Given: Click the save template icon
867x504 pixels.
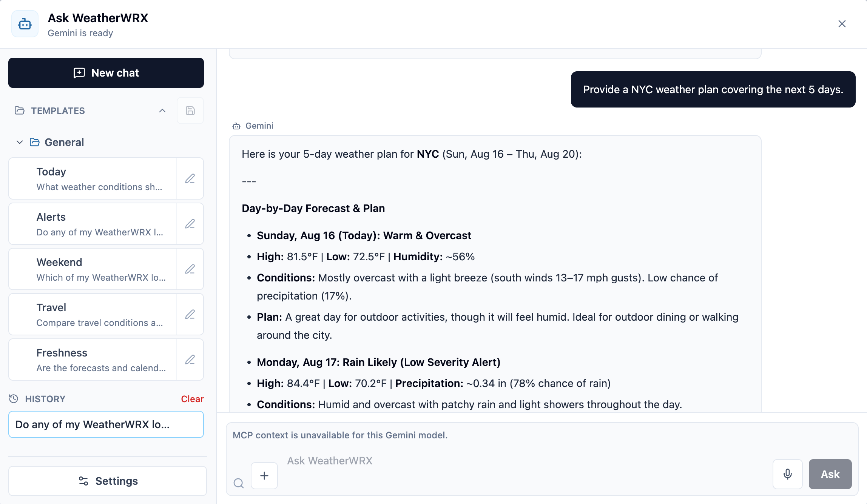Looking at the screenshot, I should pos(190,111).
